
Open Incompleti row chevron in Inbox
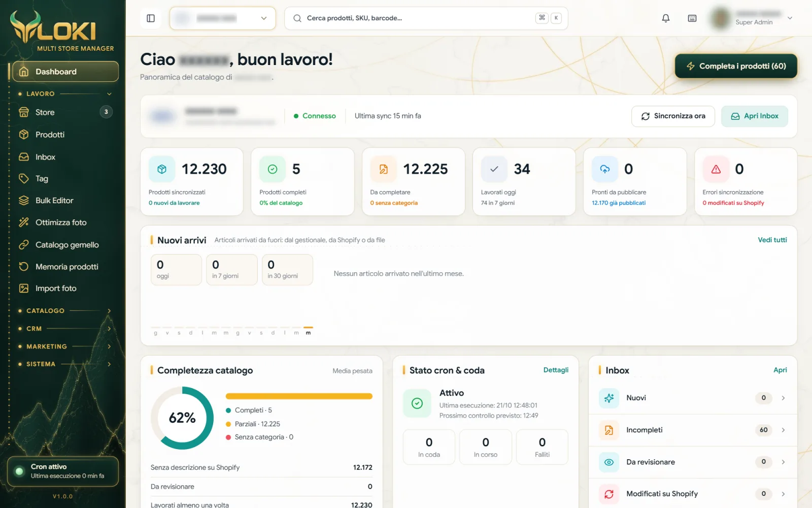pos(783,430)
